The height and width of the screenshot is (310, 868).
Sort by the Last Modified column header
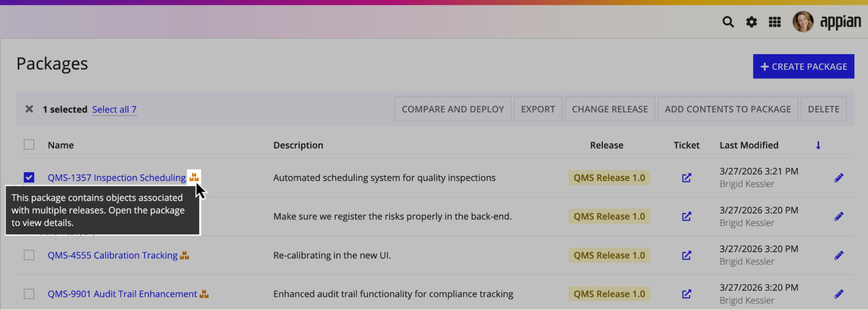749,145
